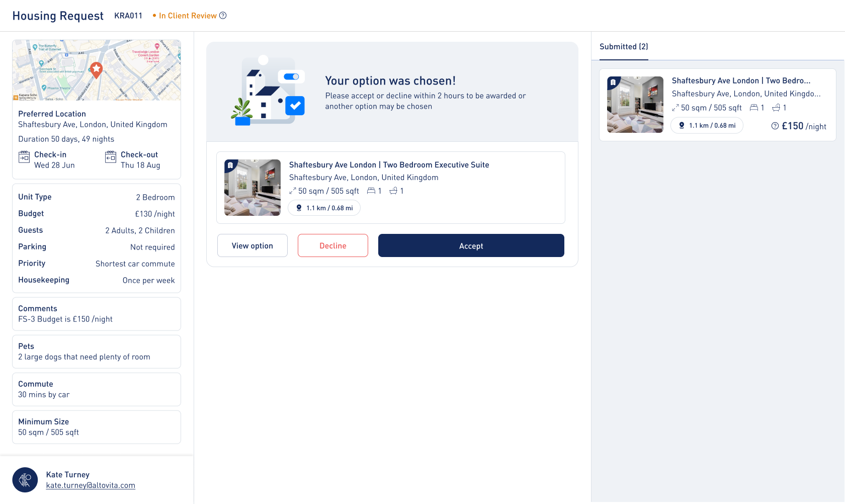Open the chosen option property photo
The image size is (845, 504).
coord(252,188)
